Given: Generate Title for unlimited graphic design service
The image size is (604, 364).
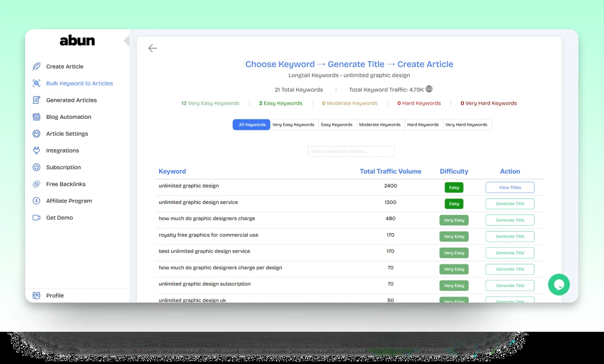Looking at the screenshot, I should pos(510,204).
